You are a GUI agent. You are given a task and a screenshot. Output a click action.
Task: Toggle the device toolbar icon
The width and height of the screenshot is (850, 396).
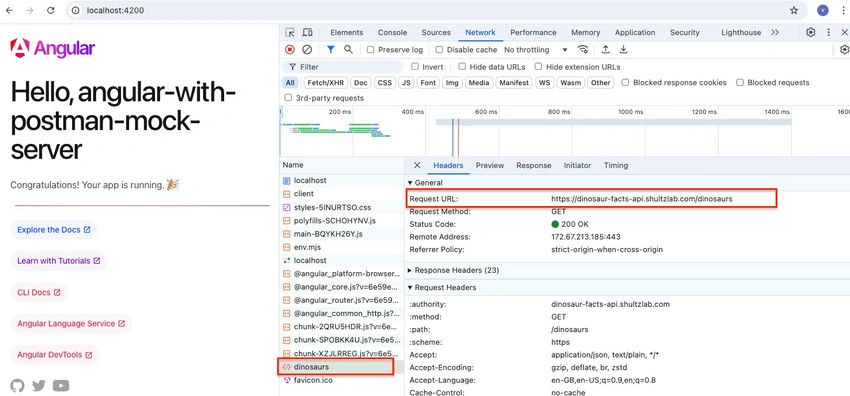click(307, 33)
